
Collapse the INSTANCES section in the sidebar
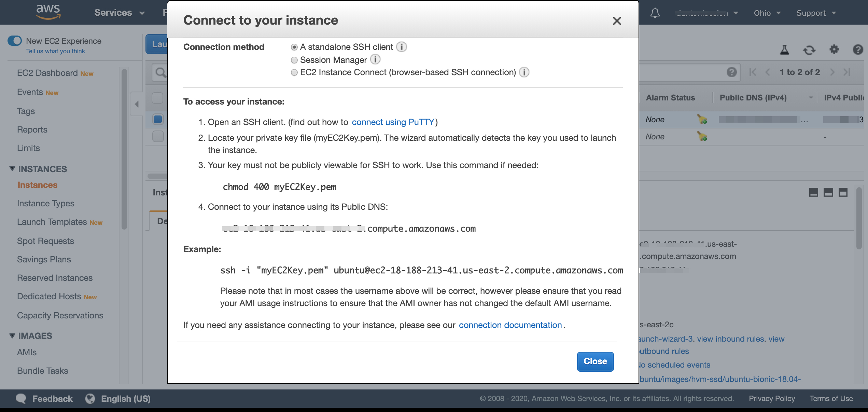pyautogui.click(x=12, y=168)
